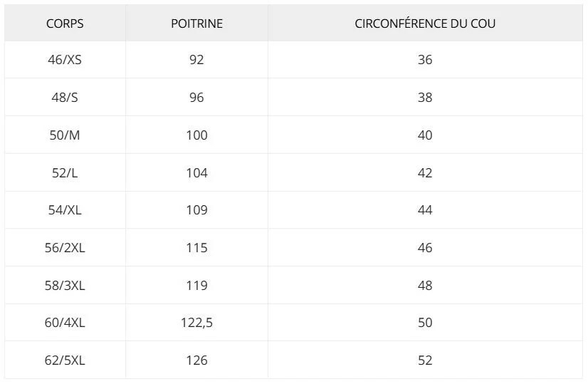Click the chest value 126
588x384 pixels.
pos(196,360)
